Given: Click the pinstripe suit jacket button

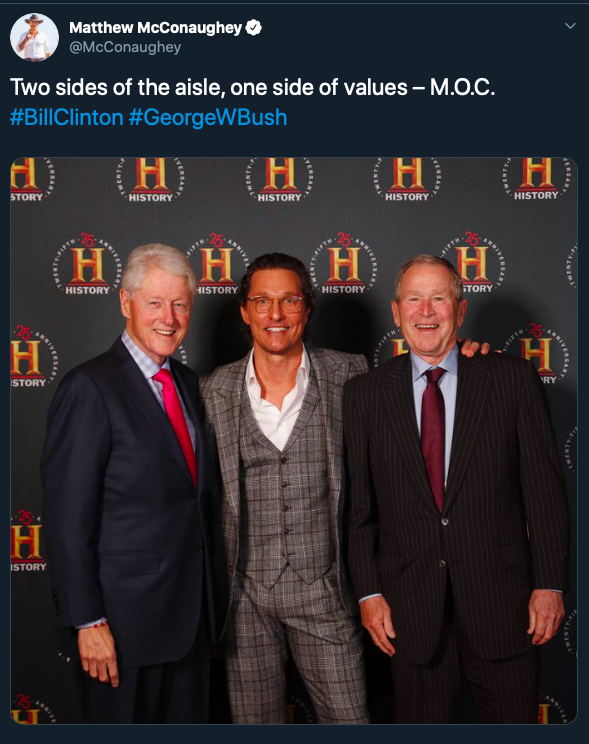Looking at the screenshot, I should tap(445, 521).
